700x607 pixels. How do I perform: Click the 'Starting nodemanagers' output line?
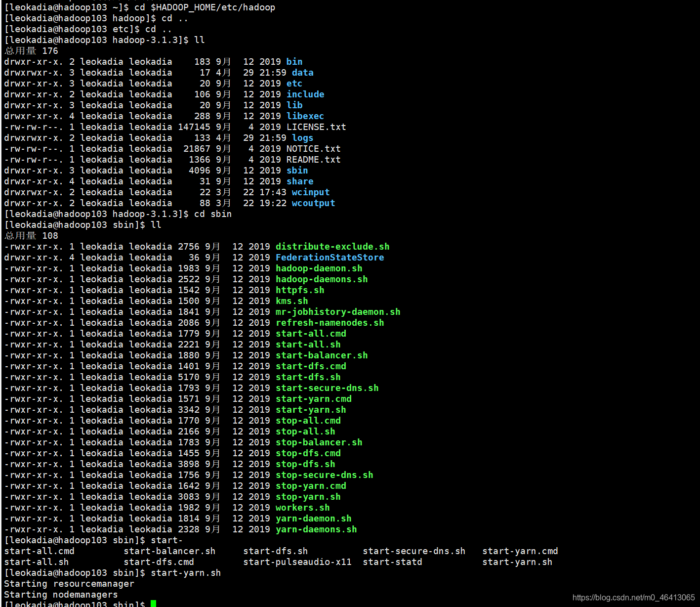point(61,595)
